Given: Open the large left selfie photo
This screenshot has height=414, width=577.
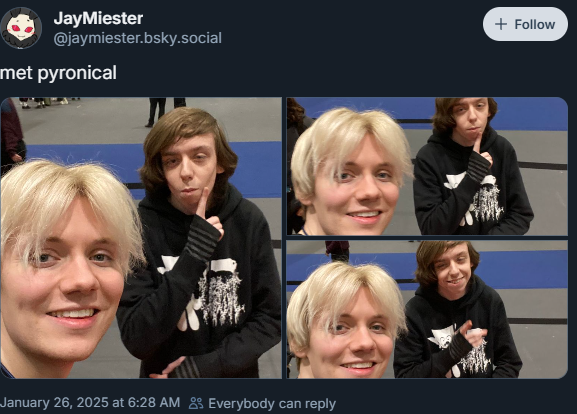Looking at the screenshot, I should pos(141,238).
